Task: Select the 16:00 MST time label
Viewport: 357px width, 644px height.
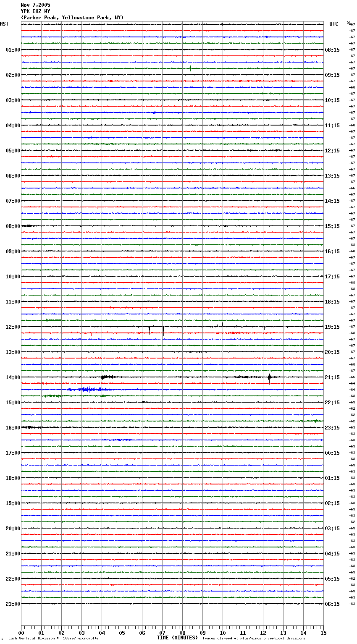Action: (13, 428)
